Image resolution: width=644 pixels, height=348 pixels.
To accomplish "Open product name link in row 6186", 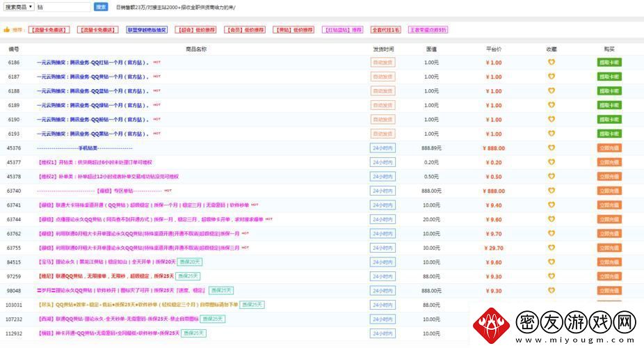I will (92, 63).
